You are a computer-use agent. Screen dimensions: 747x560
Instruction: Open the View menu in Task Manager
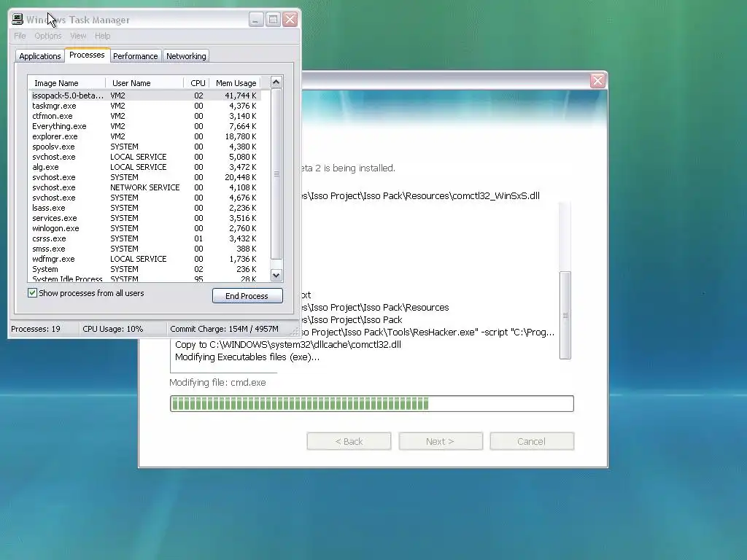78,36
